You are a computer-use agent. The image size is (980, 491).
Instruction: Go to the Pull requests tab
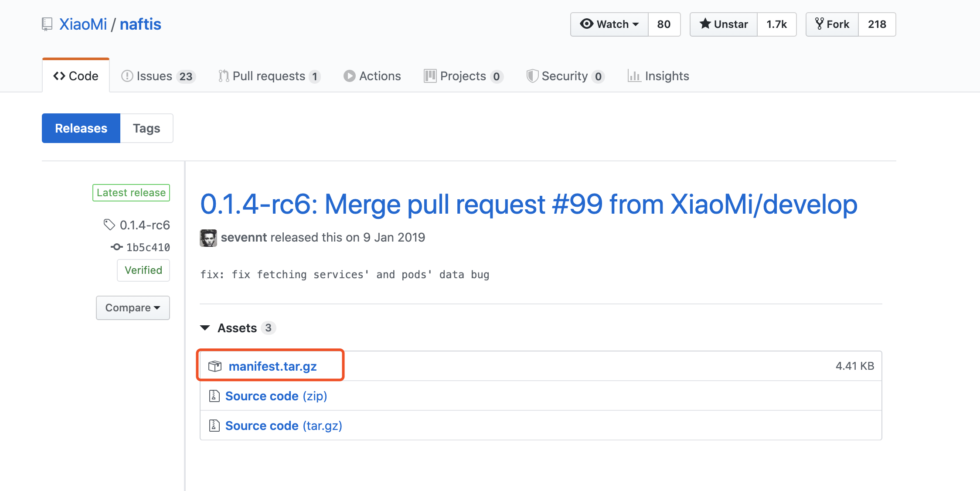(x=269, y=76)
